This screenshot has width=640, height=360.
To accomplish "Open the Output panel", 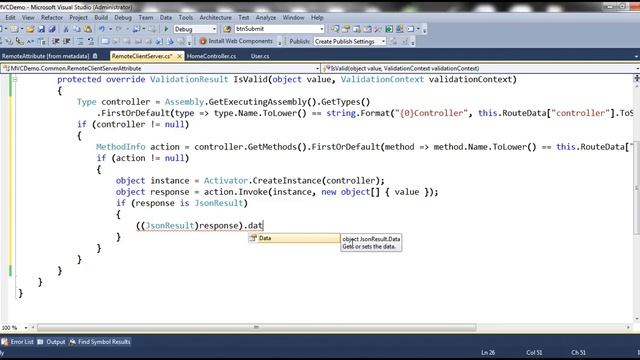I will point(51,342).
